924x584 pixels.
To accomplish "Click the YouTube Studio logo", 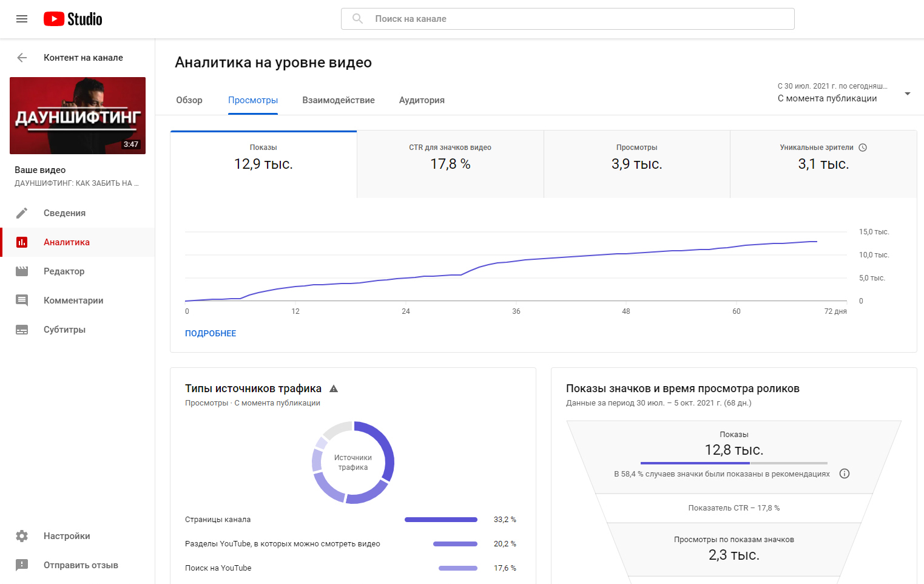I will [73, 19].
